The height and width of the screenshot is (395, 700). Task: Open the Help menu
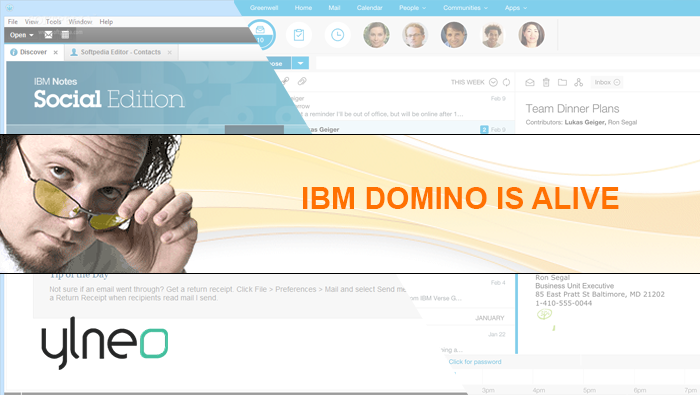(106, 21)
